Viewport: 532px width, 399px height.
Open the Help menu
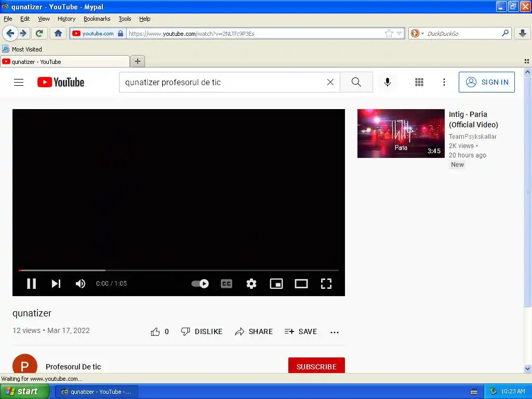(144, 19)
